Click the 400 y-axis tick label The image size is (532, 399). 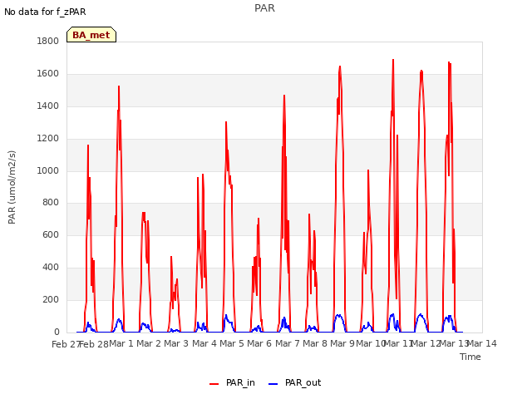pyautogui.click(x=51, y=268)
